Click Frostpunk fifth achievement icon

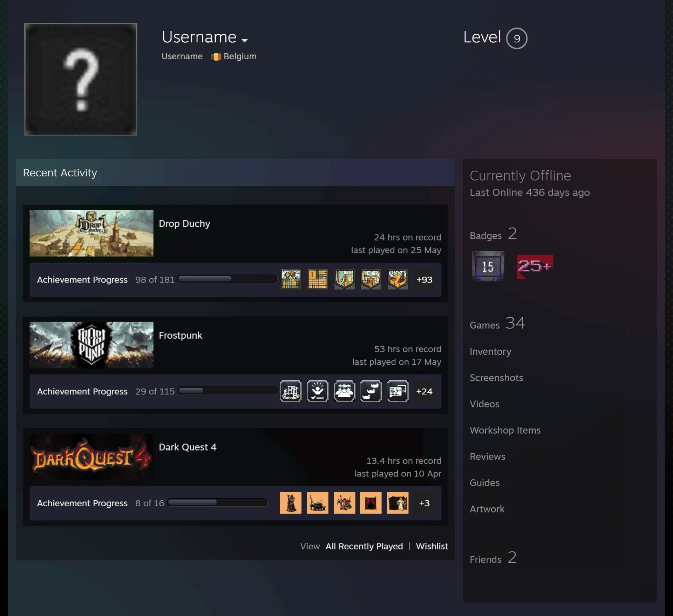[x=397, y=391]
